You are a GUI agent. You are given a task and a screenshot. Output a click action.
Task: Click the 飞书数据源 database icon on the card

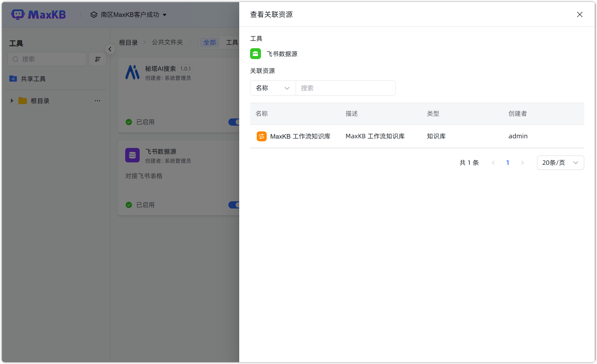click(x=132, y=155)
